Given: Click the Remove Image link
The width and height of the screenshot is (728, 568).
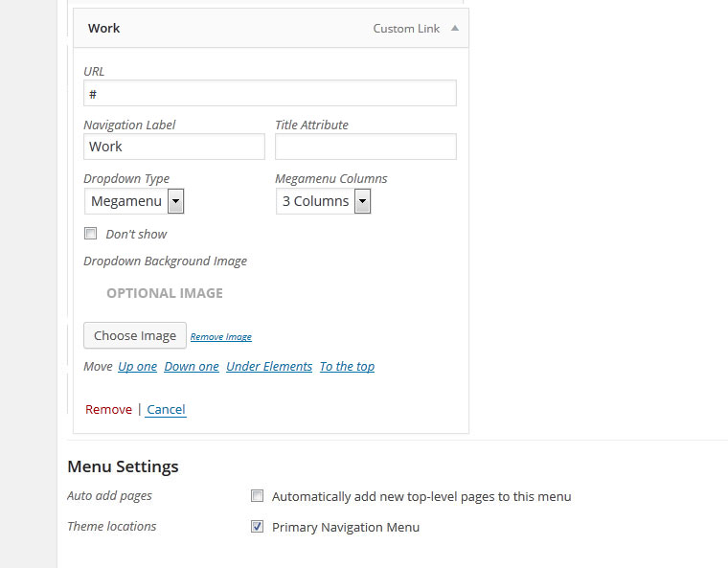Looking at the screenshot, I should [220, 337].
